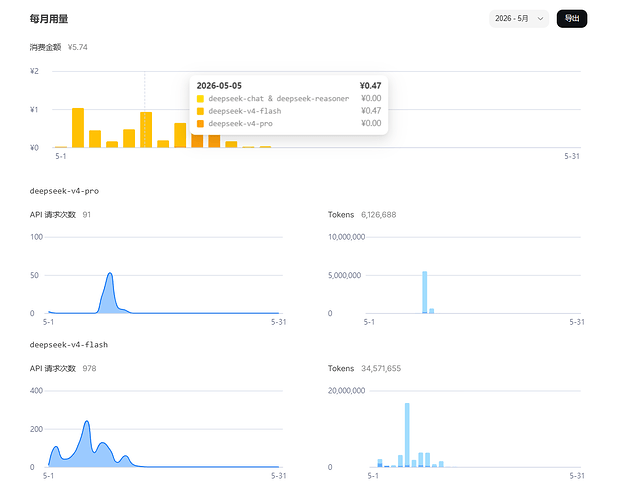Click the ¥0.47 total in tooltip header

pyautogui.click(x=370, y=86)
